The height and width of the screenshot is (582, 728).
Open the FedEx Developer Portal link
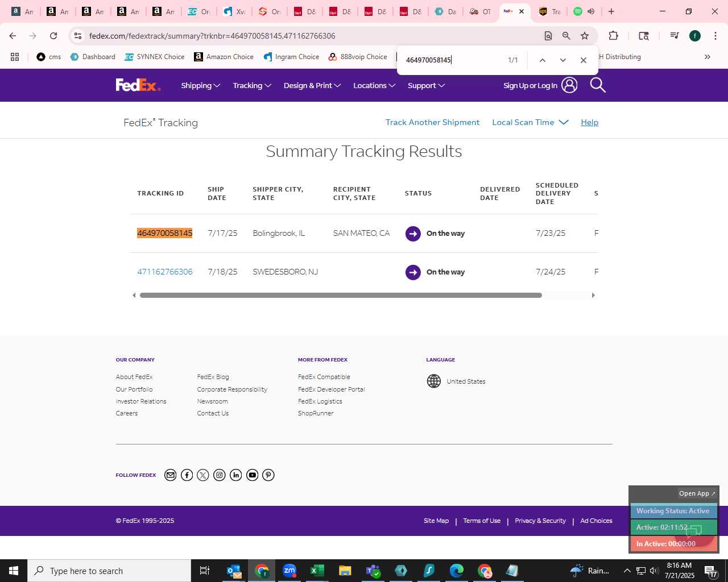[x=331, y=389]
